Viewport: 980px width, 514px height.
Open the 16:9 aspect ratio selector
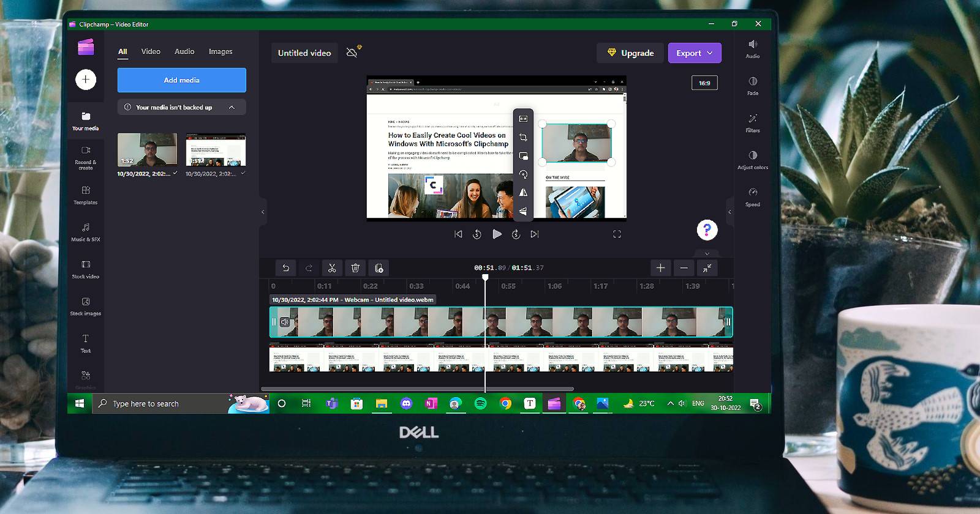point(704,83)
